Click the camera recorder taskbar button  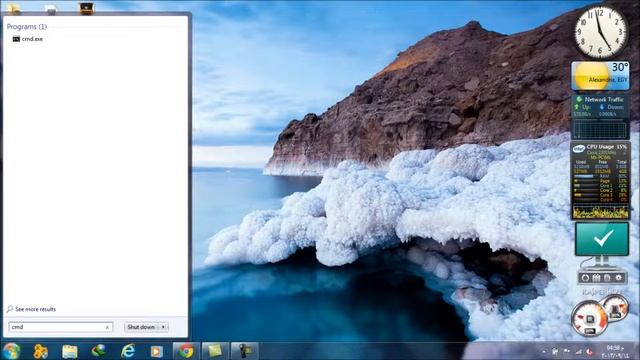coord(244,351)
